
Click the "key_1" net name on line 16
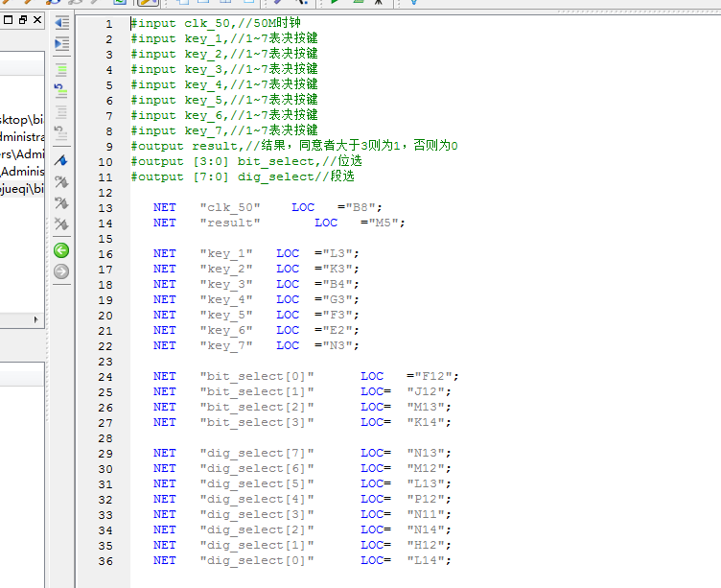click(x=226, y=253)
